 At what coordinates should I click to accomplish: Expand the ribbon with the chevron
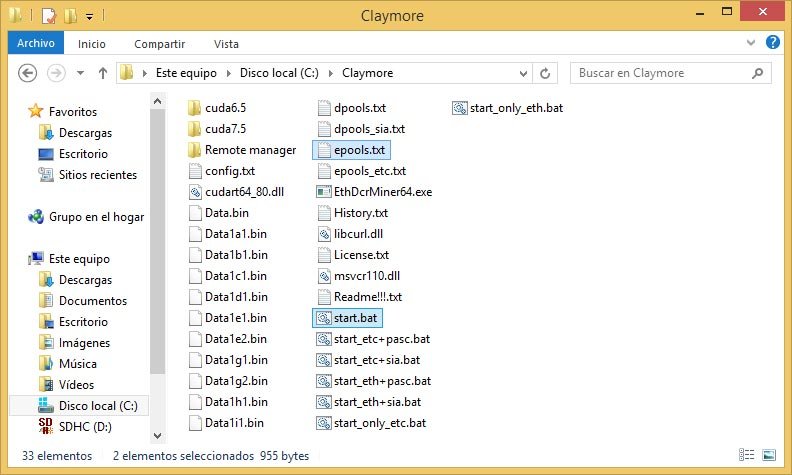(751, 43)
